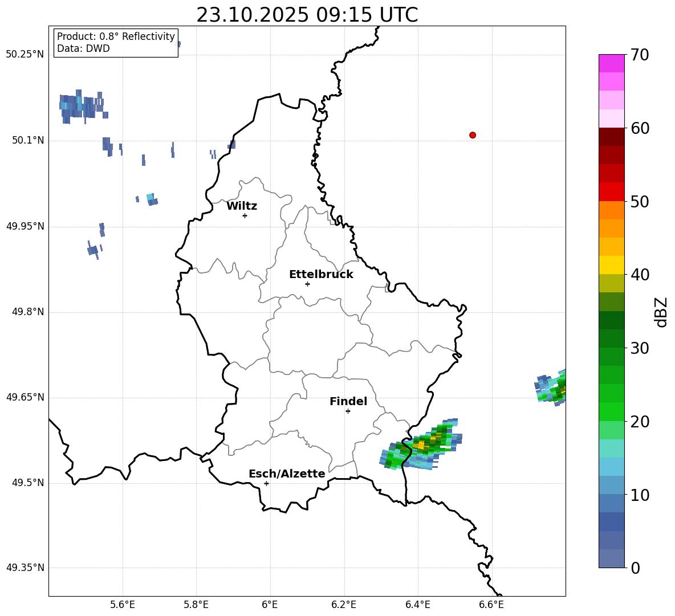This screenshot has width=675, height=616.
Task: Click the 49.35°N latitude label
Action: tap(25, 568)
